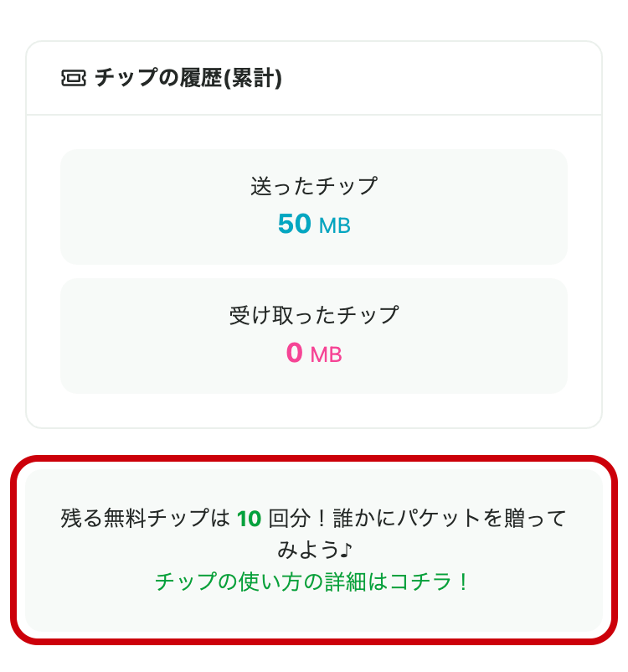Click the green number 10
Screen dimensions: 628x672
249,519
